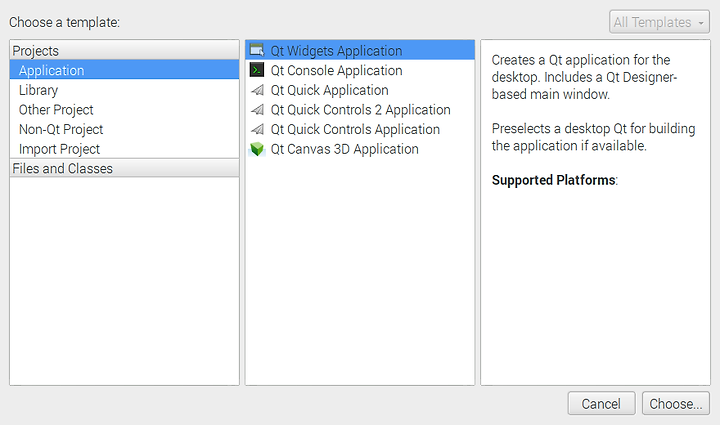
Task: Select Qt Console Application template text
Action: pyautogui.click(x=336, y=71)
